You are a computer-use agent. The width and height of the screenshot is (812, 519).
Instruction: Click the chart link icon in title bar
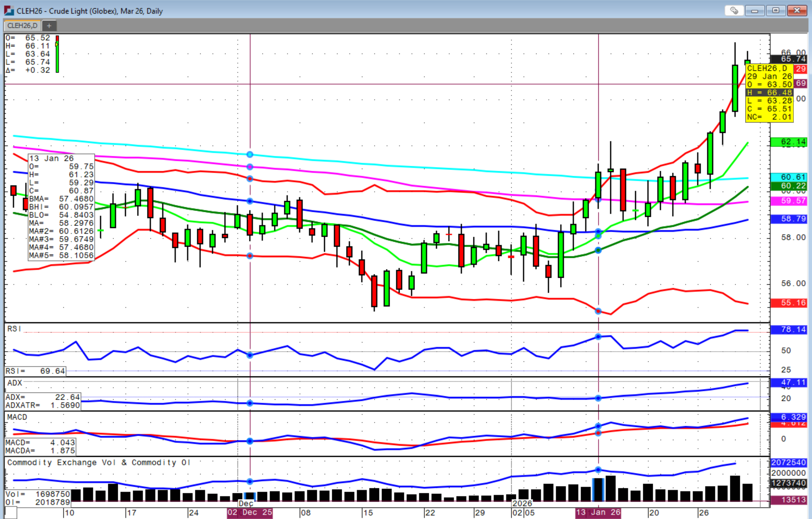(734, 11)
